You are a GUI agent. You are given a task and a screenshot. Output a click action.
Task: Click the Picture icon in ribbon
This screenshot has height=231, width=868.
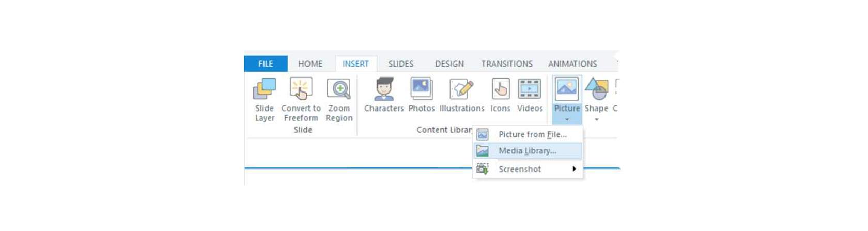click(567, 89)
